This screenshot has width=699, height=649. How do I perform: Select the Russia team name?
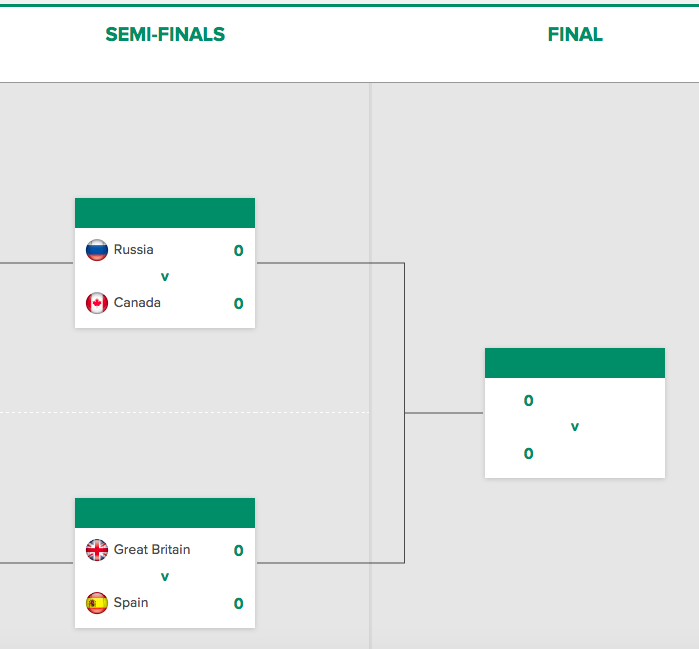pyautogui.click(x=133, y=250)
